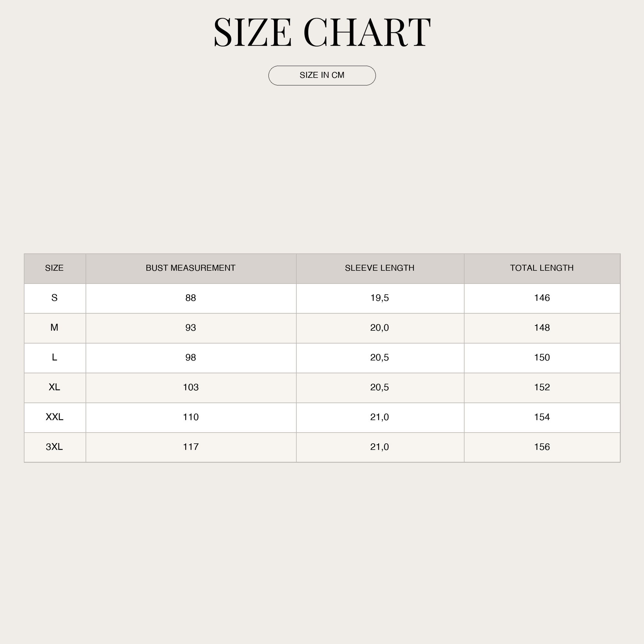Image resolution: width=644 pixels, height=644 pixels.
Task: Select total length 146 cell
Action: 542,298
